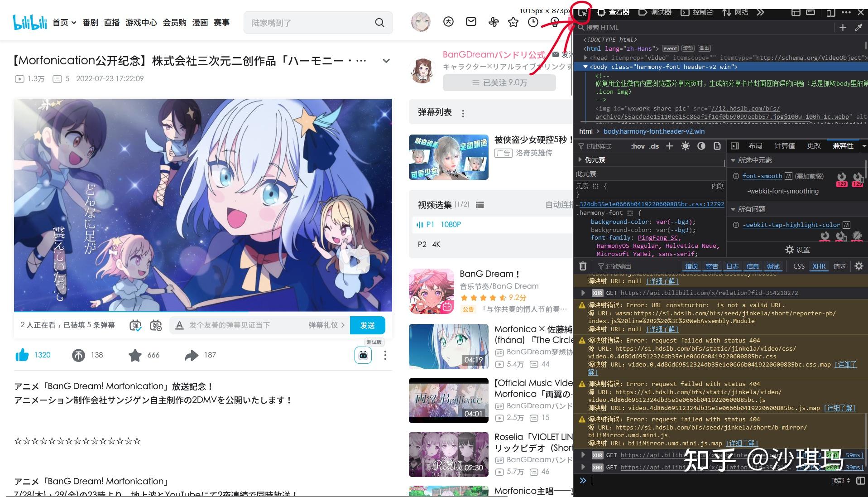The height and width of the screenshot is (497, 868).
Task: Open the 顶部 context dropdown
Action: [x=841, y=481]
